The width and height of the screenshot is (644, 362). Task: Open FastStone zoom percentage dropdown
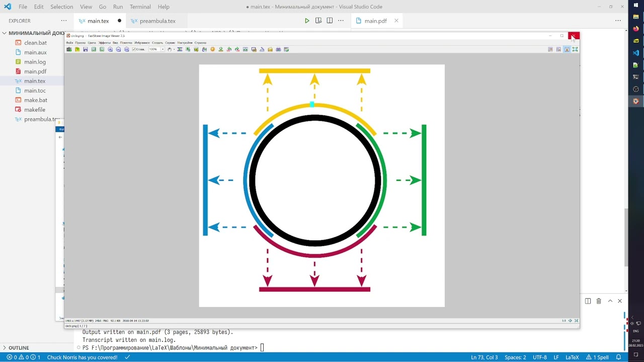coord(163,49)
